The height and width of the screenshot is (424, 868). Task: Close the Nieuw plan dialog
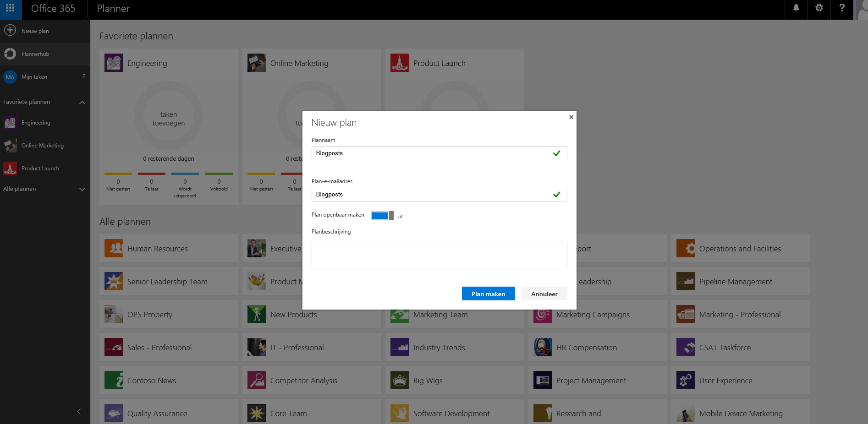pyautogui.click(x=571, y=117)
